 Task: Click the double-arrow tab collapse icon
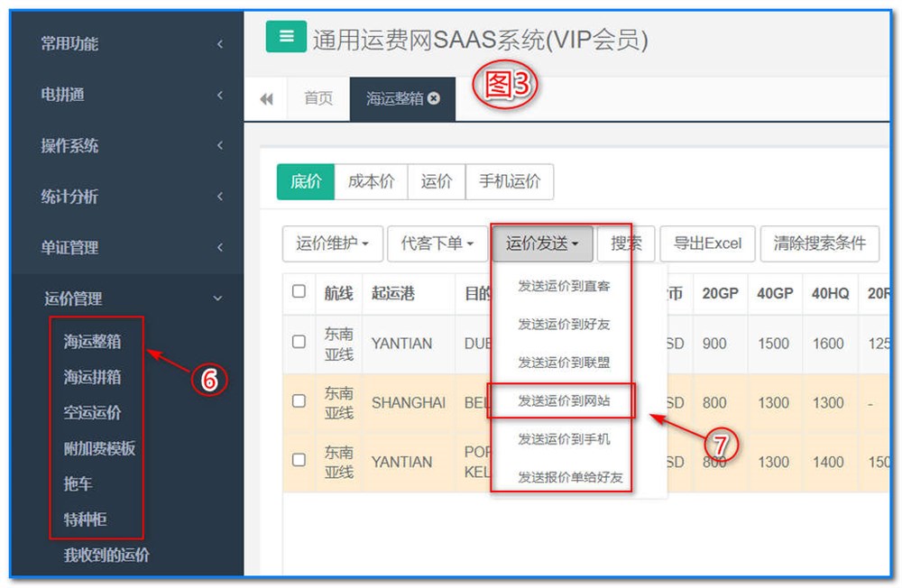[x=266, y=99]
